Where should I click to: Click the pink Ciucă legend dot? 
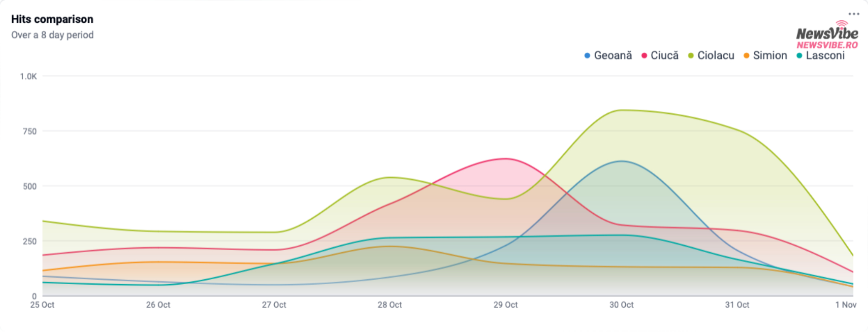[x=644, y=56]
